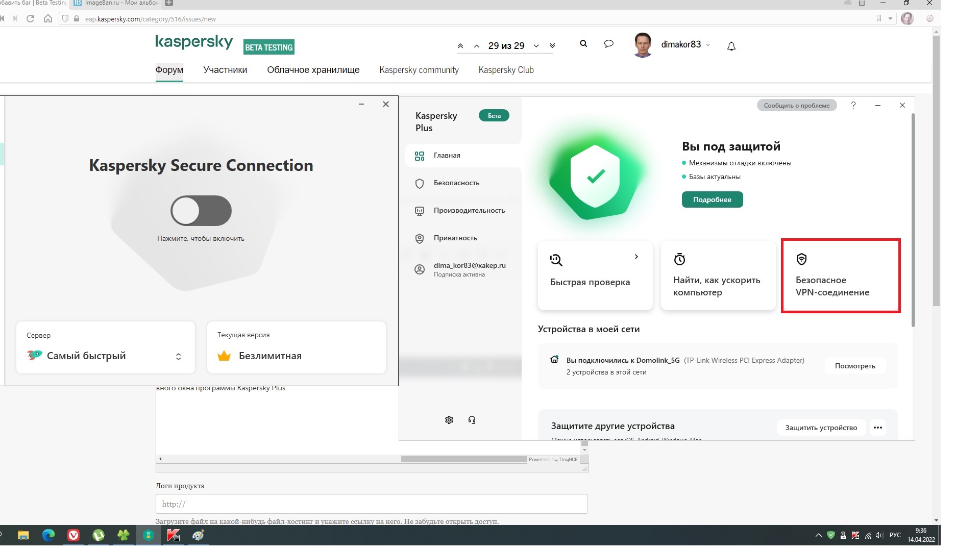Expand the dimakor83 user menu
This screenshot has height=551, width=980.
[685, 44]
